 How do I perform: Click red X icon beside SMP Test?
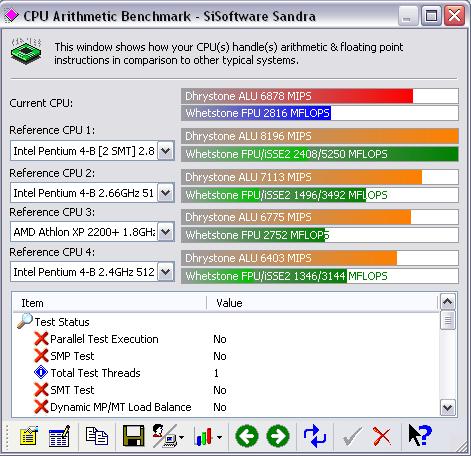[41, 356]
